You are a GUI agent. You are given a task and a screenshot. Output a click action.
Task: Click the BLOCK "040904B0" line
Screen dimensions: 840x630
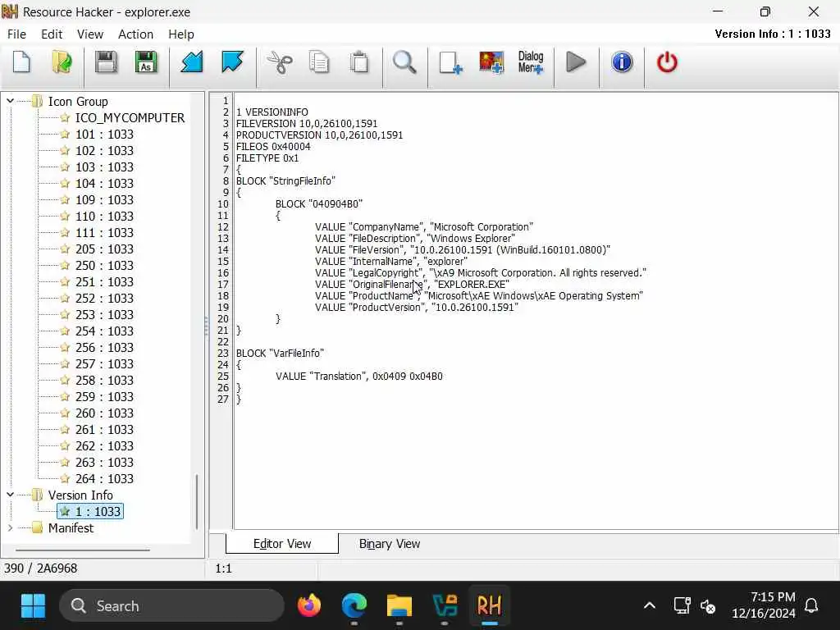[319, 204]
